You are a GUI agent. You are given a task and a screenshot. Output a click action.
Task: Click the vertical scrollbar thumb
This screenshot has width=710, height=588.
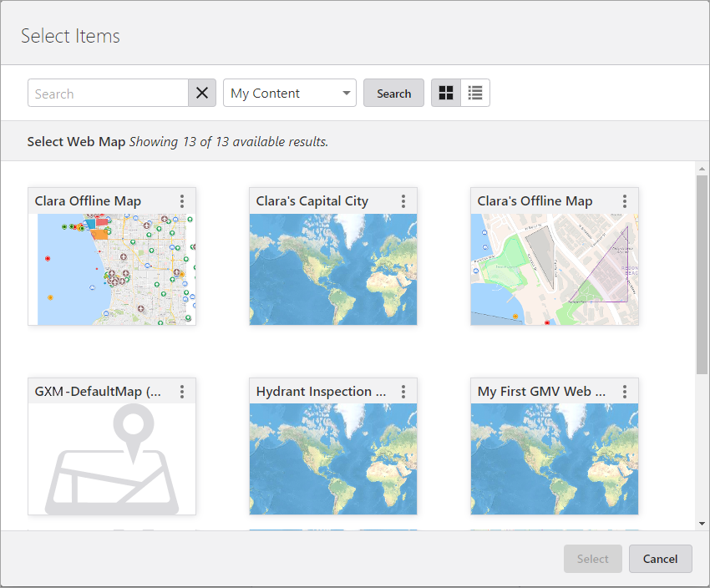tap(702, 275)
